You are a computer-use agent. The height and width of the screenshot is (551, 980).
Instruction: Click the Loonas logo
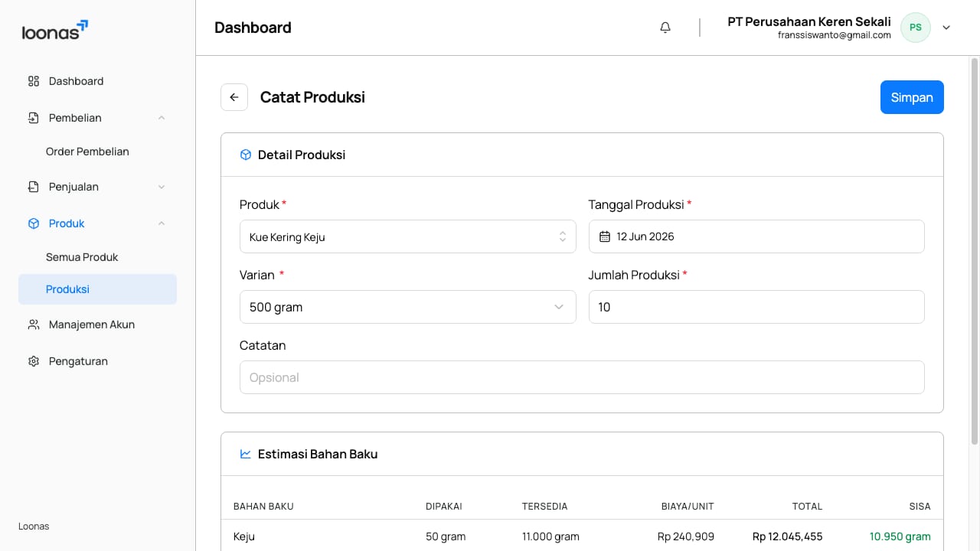coord(55,30)
